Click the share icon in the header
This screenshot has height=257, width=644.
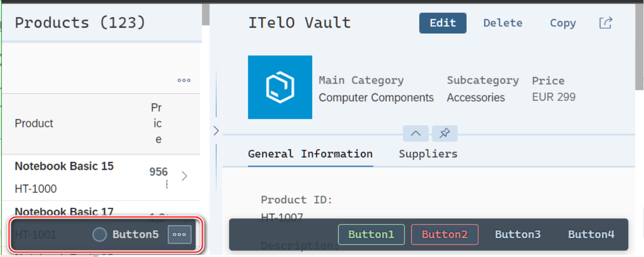click(x=605, y=23)
